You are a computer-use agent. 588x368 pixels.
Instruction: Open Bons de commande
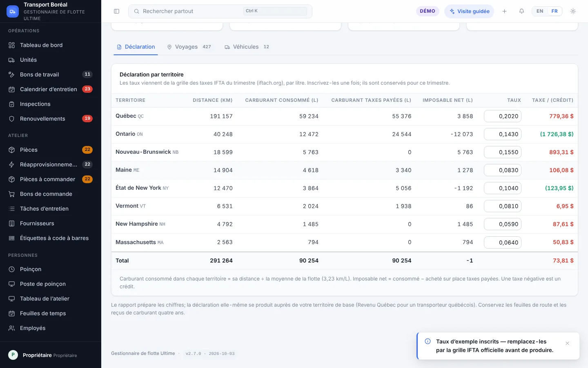click(x=51, y=194)
